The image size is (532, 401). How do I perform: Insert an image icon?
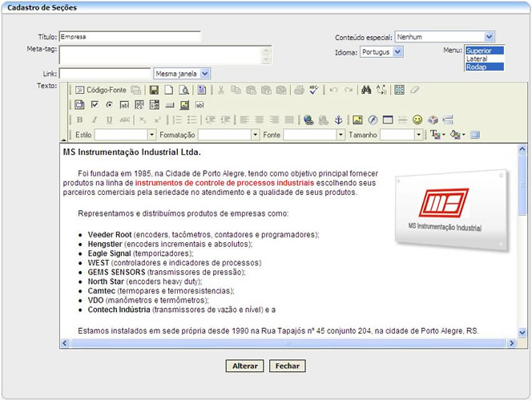point(357,119)
